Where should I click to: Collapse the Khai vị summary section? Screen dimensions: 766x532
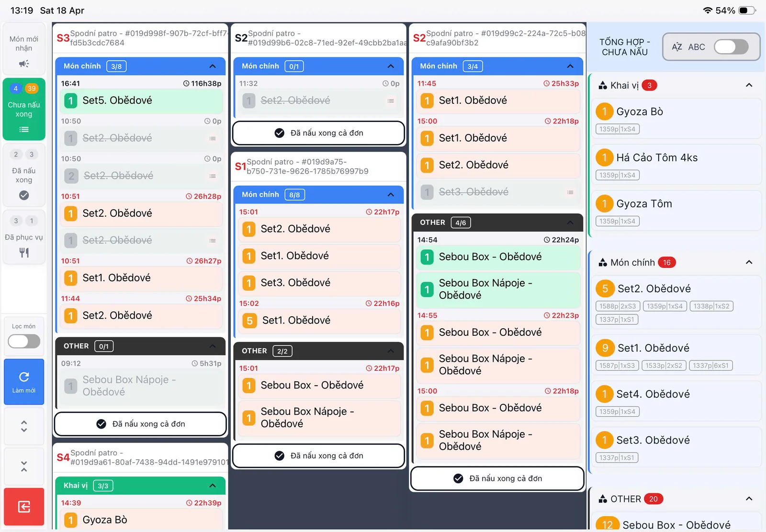[749, 85]
